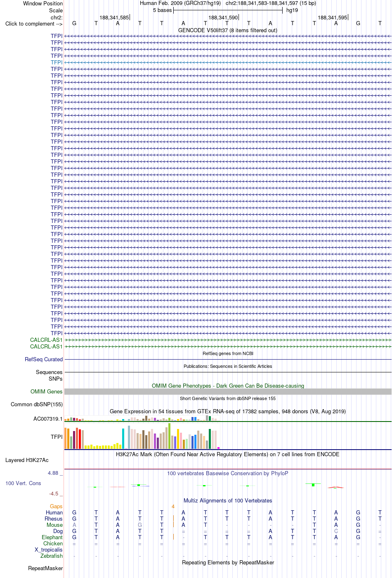Select the Mouse alignment row label
Screen dimensions: 392x578
pos(54,525)
